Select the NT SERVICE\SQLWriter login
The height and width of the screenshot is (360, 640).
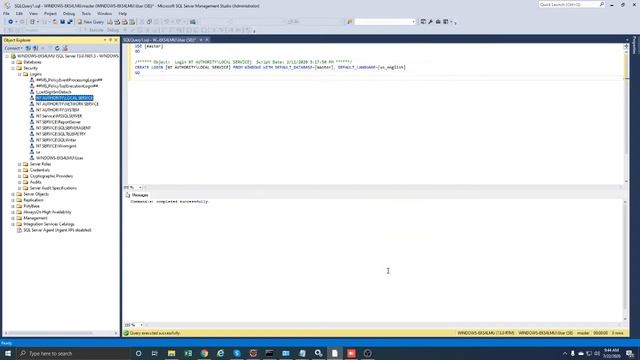pyautogui.click(x=56, y=140)
